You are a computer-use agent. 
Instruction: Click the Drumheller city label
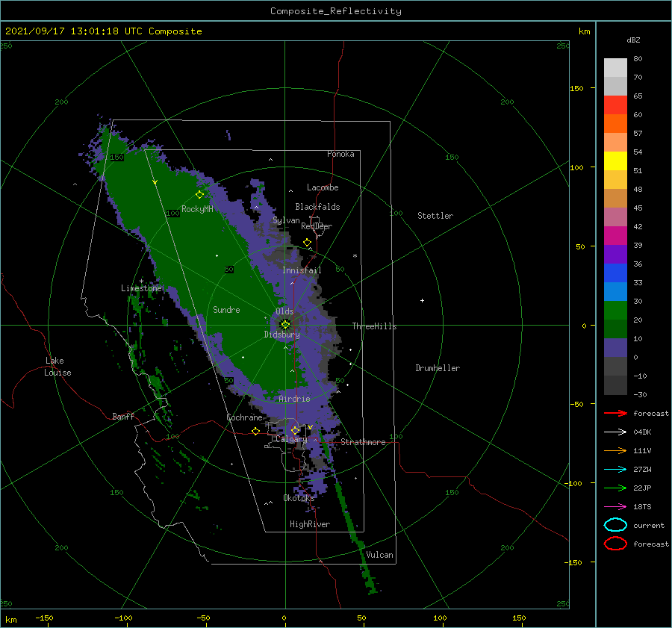pyautogui.click(x=438, y=368)
